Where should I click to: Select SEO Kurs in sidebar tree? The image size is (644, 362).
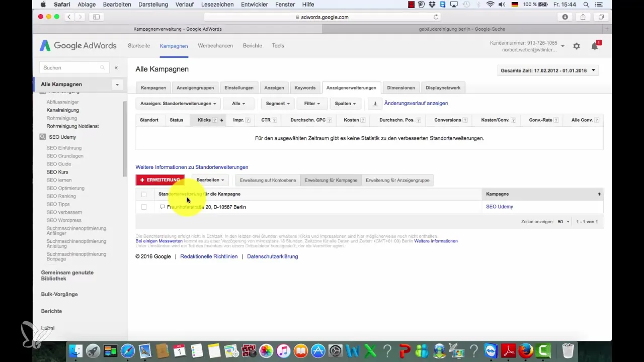coord(57,172)
